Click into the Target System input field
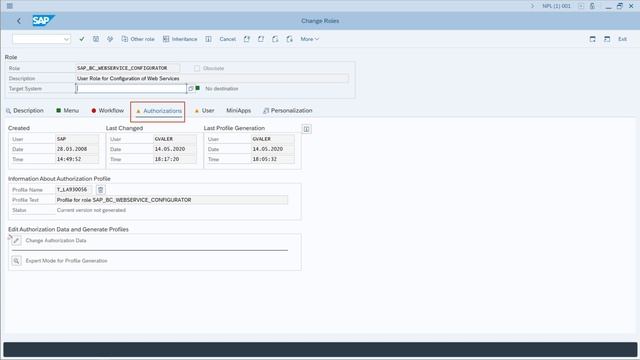 click(x=131, y=89)
